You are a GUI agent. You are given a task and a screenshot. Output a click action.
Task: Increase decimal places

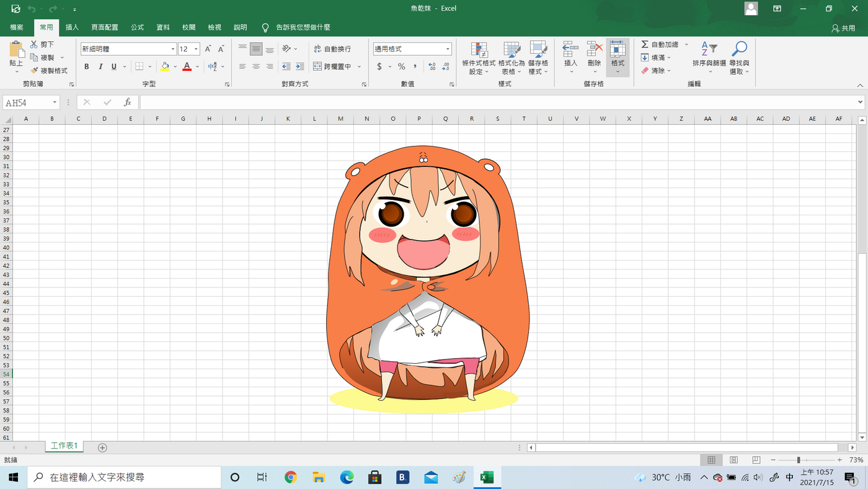[x=432, y=66]
